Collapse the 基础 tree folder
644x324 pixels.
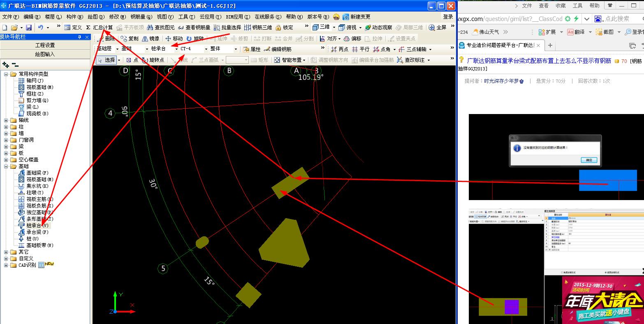tap(6, 166)
